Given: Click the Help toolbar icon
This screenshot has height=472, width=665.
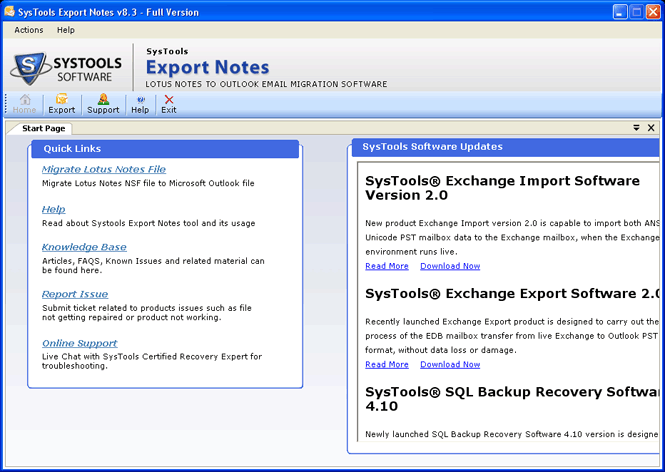Looking at the screenshot, I should 140,104.
